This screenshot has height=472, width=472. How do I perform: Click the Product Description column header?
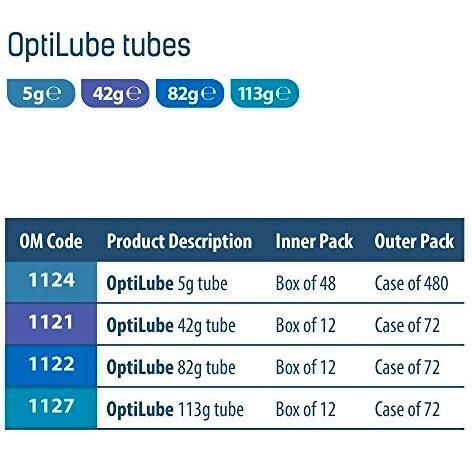179,241
